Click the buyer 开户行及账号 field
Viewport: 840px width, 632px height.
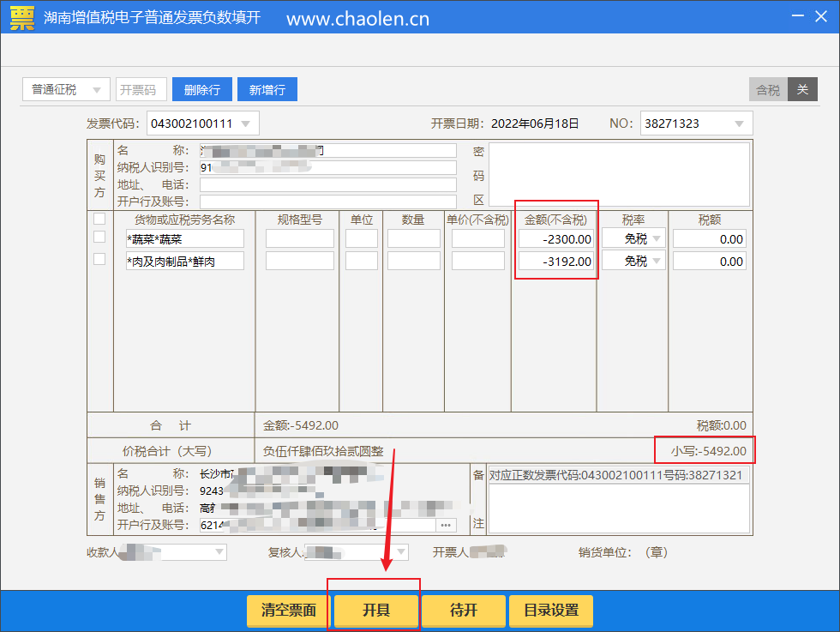pos(327,202)
